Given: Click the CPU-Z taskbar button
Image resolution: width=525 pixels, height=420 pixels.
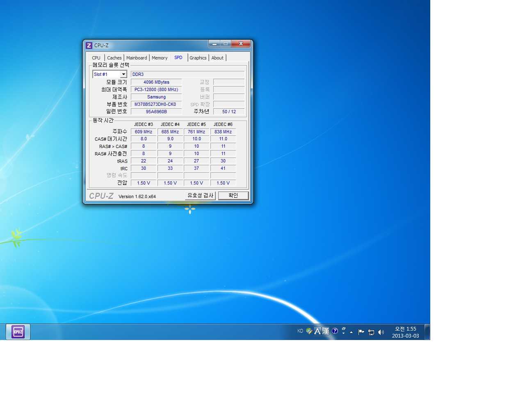Looking at the screenshot, I should [x=18, y=332].
